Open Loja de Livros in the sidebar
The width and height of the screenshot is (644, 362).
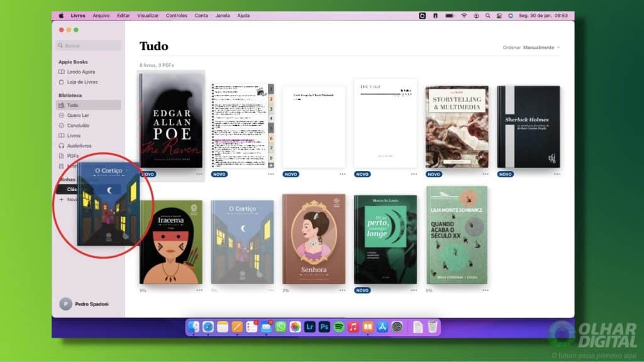(82, 82)
